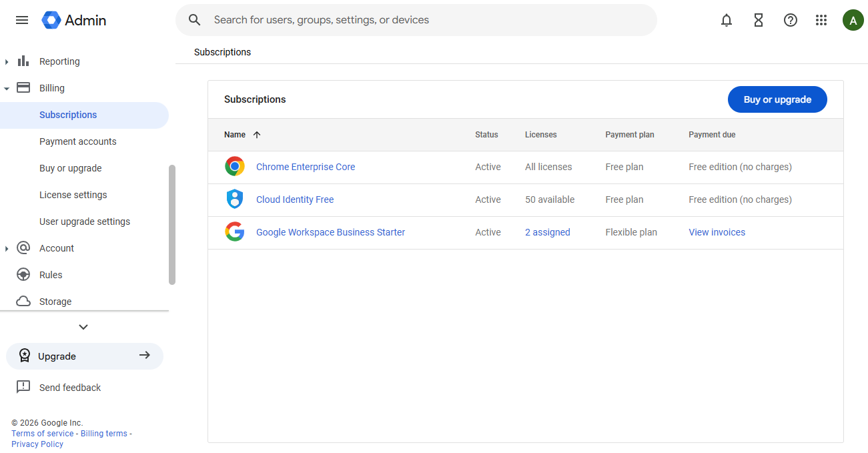Open the View invoices link
The height and width of the screenshot is (453, 868).
[x=717, y=232]
